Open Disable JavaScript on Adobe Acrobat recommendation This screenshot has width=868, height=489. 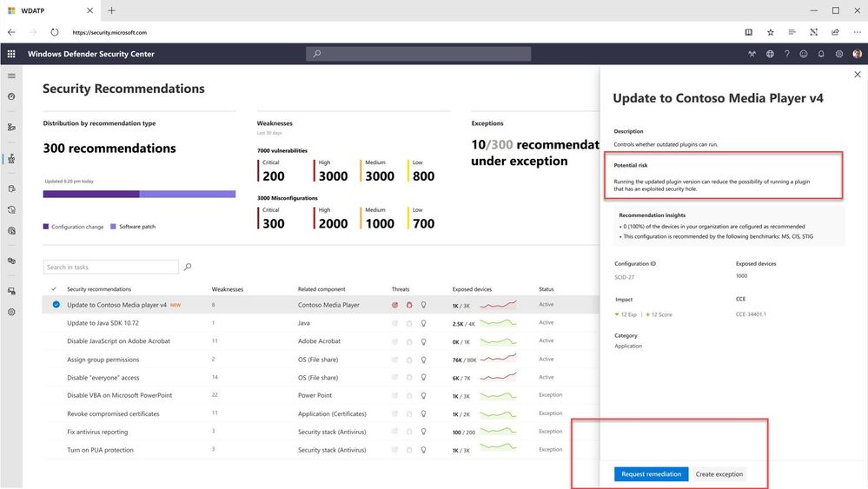pyautogui.click(x=118, y=341)
